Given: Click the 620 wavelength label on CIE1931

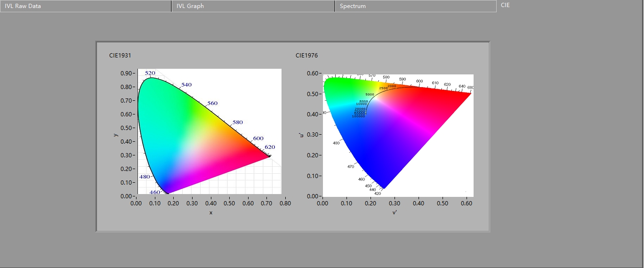Looking at the screenshot, I should [269, 147].
